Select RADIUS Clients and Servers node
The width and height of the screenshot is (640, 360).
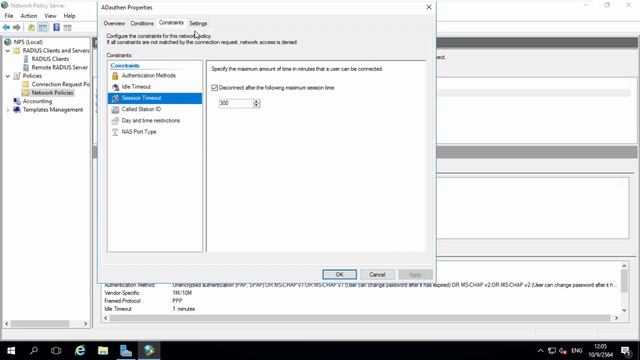pyautogui.click(x=56, y=51)
